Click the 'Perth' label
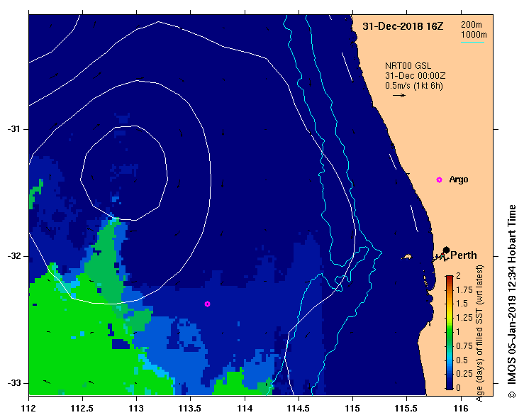This screenshot has width=524, height=420. point(464,255)
